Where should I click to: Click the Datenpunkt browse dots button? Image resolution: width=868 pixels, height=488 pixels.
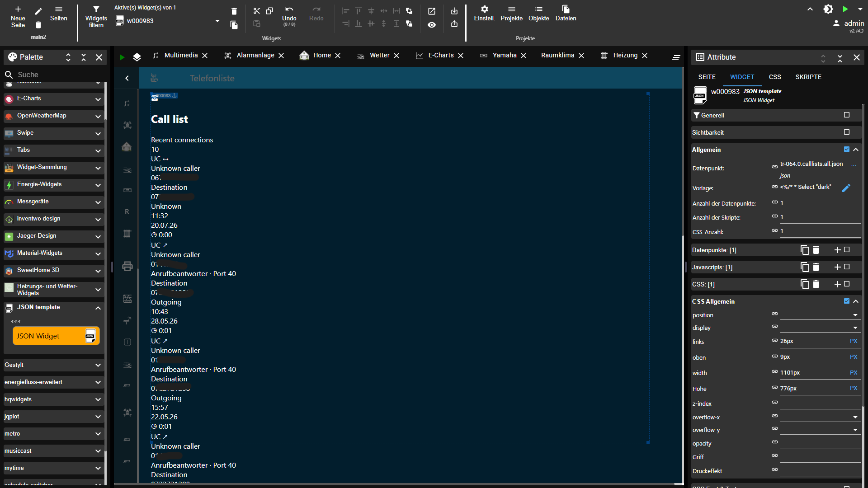pos(854,164)
